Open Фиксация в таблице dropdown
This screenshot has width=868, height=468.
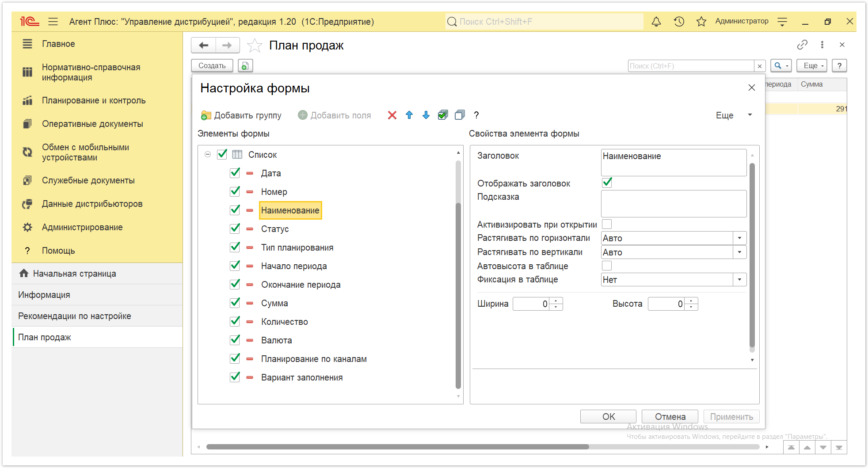point(739,280)
